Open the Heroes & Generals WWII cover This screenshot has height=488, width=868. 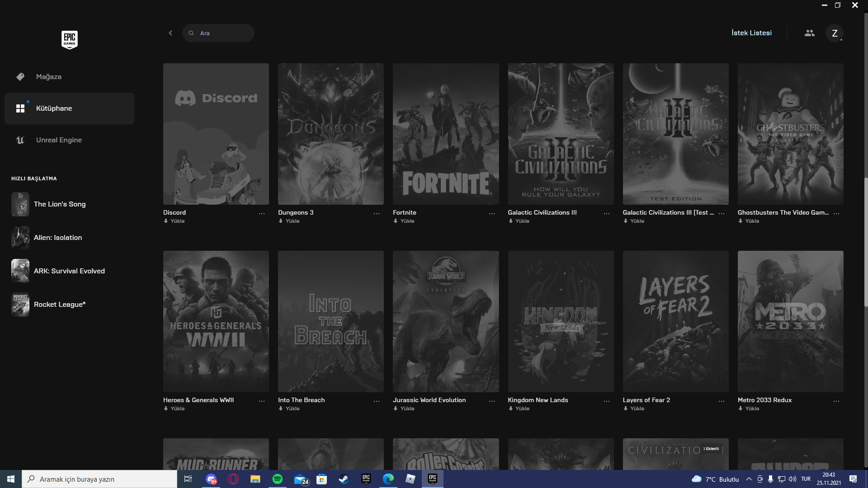[216, 321]
